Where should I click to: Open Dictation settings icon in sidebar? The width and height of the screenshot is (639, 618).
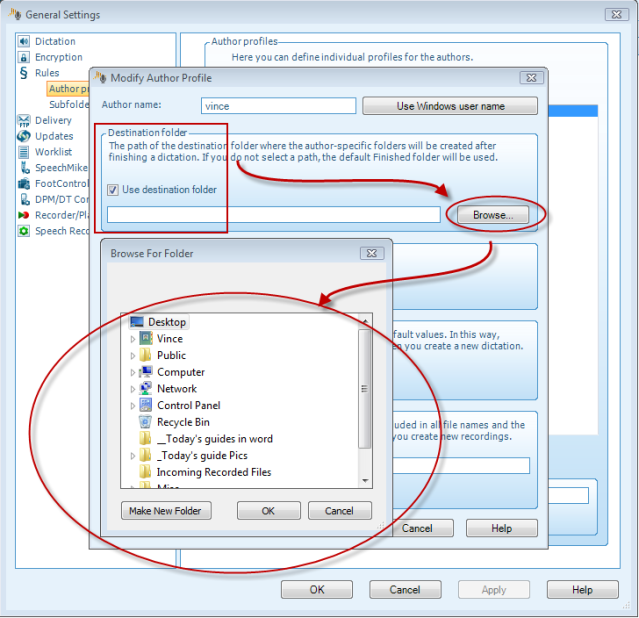pos(24,41)
